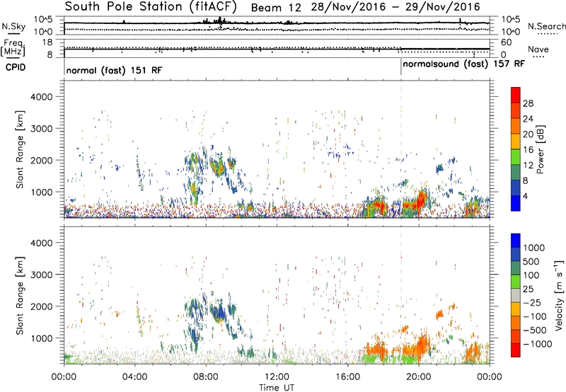Click the '08:00' time axis tick label
This screenshot has height=392, width=566.
point(206,377)
